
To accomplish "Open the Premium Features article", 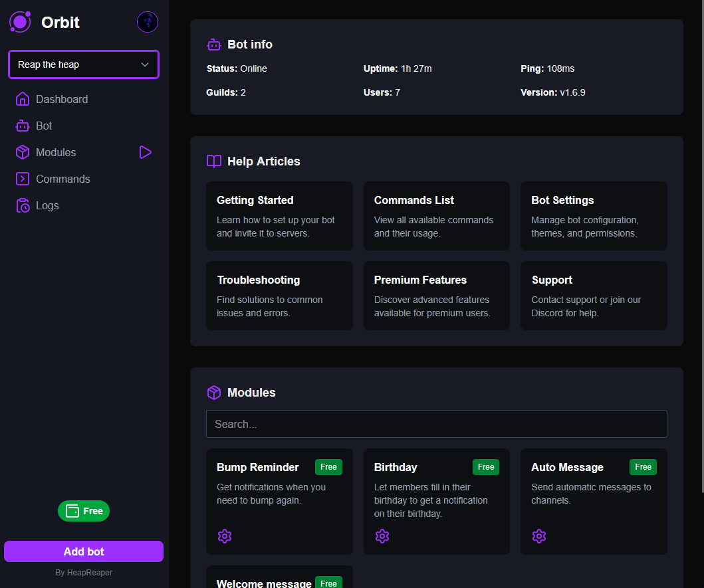I will (x=436, y=296).
